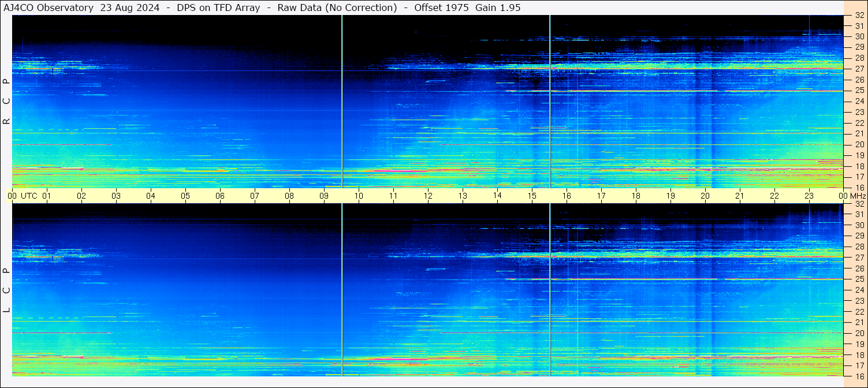The image size is (868, 388).
Task: Click the 'Raw Data (No Correction)' header text
Action: (x=337, y=8)
